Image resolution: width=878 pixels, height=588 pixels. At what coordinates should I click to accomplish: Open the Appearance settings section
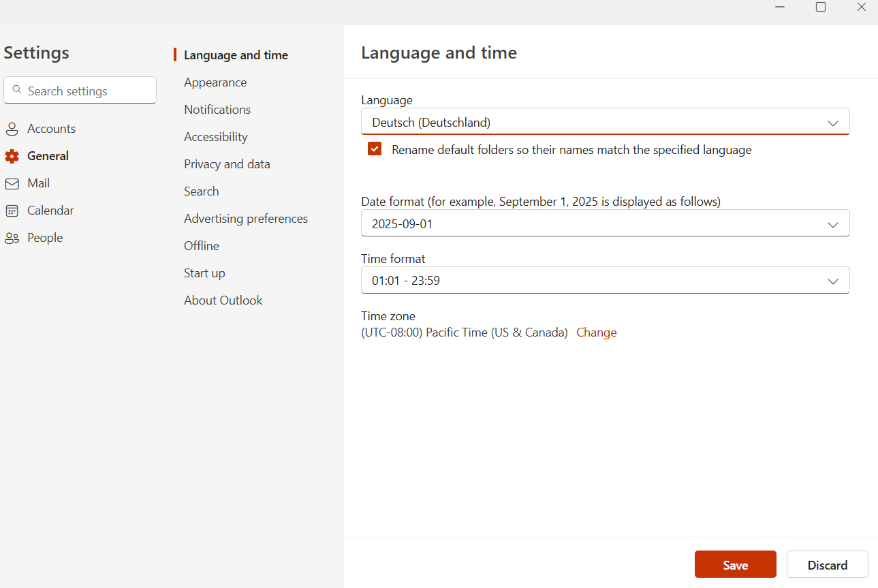click(215, 82)
